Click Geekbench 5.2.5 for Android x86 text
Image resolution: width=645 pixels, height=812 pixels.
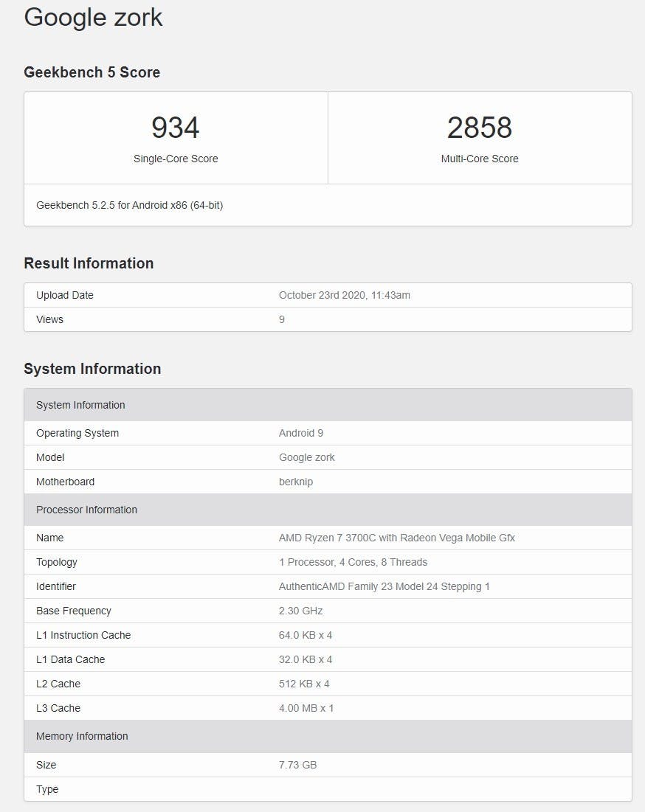pos(129,205)
